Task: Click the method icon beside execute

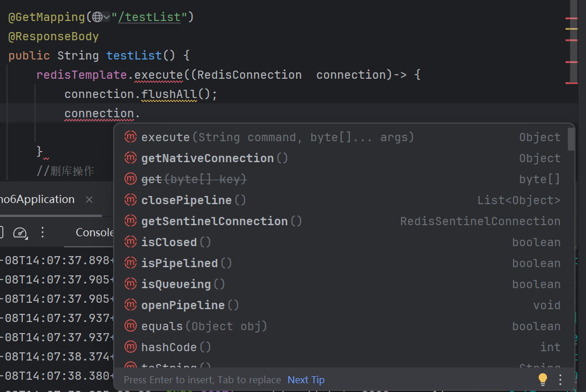Action: [x=131, y=137]
